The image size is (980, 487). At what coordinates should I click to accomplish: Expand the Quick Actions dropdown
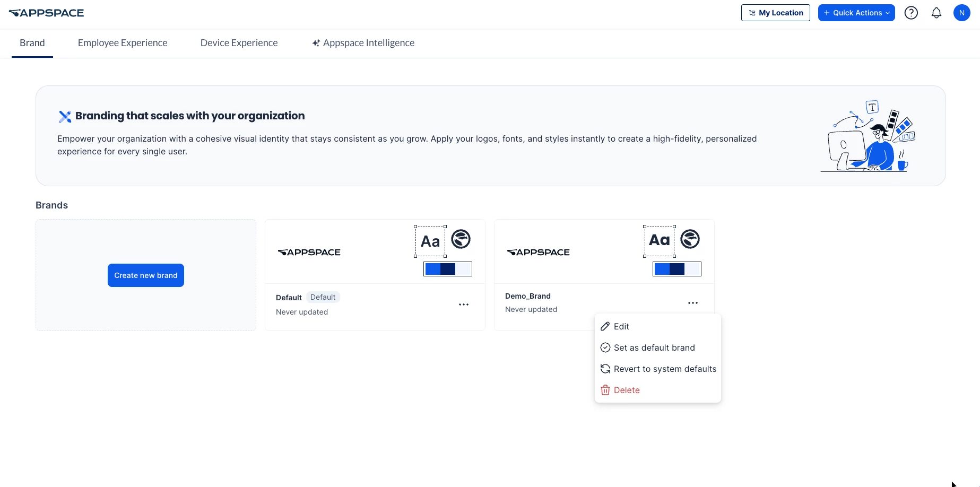coord(856,13)
